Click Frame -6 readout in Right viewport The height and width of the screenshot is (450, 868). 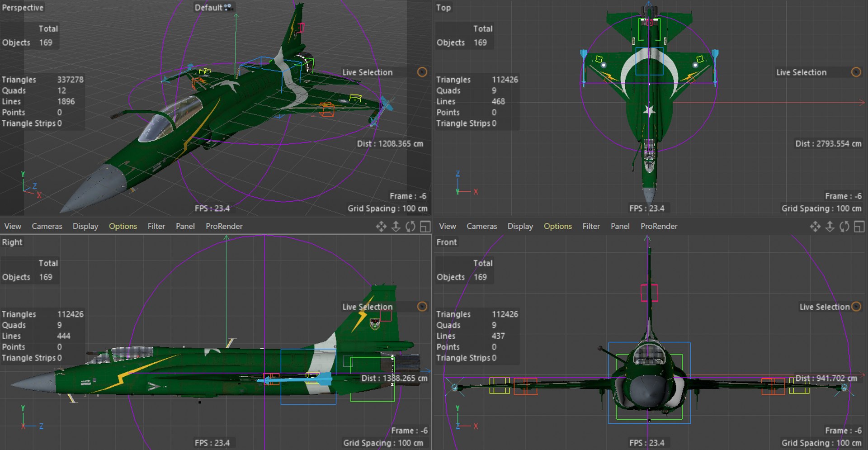tap(410, 431)
